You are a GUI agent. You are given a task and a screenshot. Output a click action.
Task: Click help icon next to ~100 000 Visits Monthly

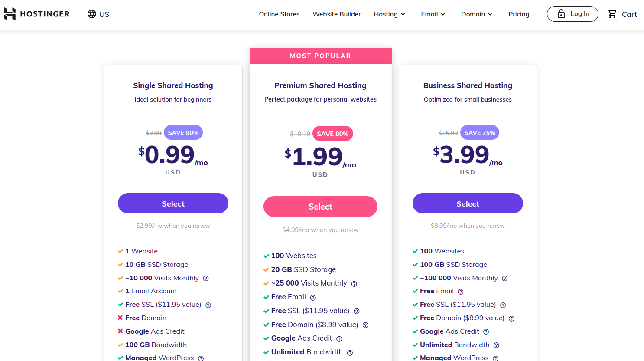[x=504, y=279]
